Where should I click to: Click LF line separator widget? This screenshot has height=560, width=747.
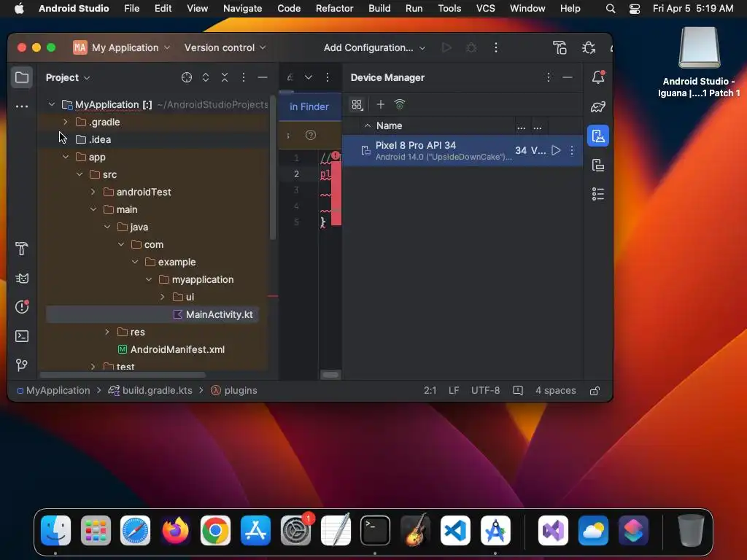(454, 391)
